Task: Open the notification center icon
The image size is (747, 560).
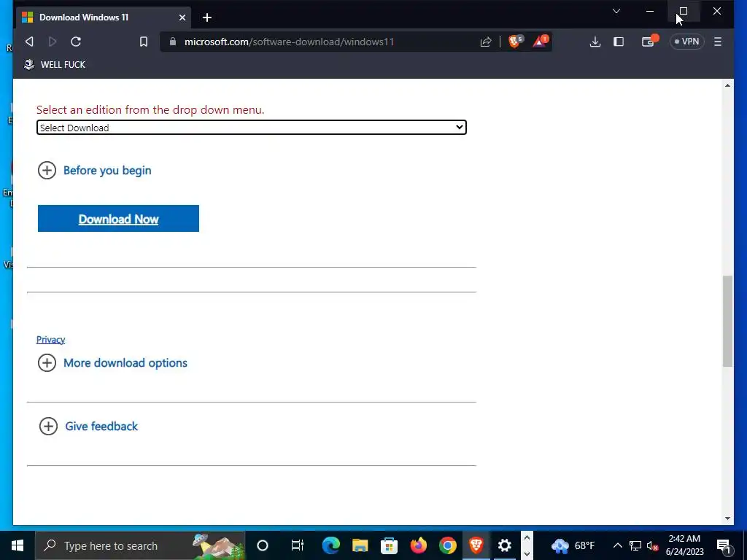Action: point(724,545)
